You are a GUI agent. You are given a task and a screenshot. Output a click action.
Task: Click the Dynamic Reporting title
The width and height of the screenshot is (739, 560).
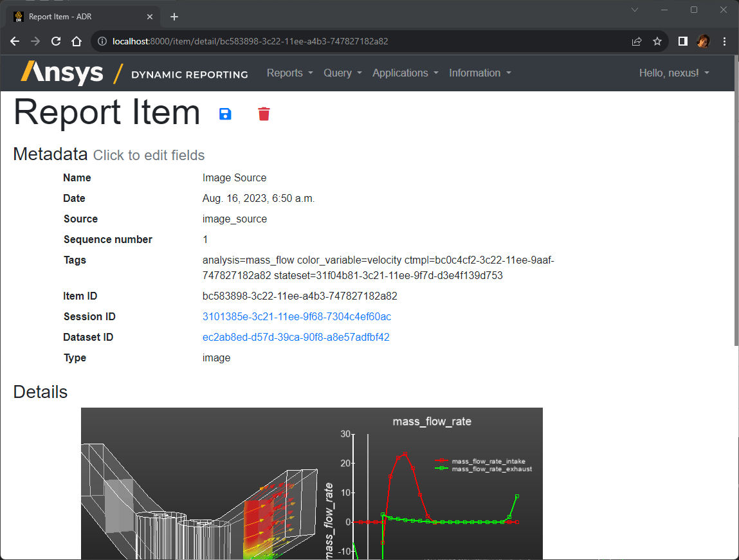190,75
